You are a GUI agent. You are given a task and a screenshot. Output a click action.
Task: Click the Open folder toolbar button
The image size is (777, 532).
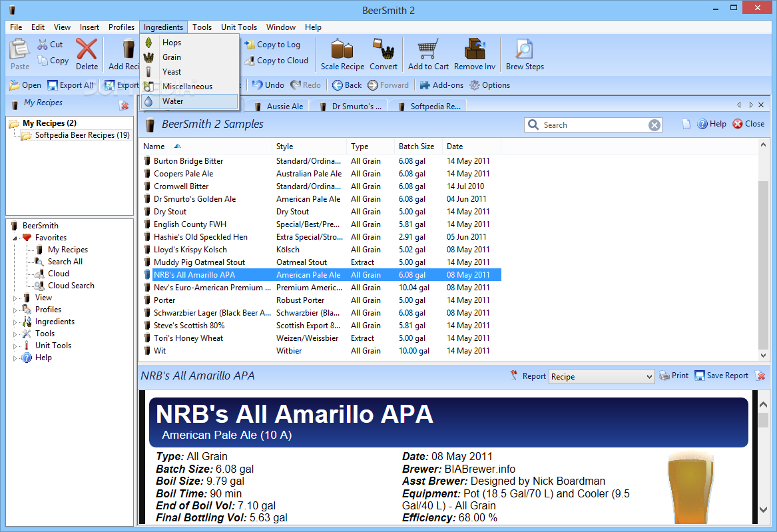25,85
